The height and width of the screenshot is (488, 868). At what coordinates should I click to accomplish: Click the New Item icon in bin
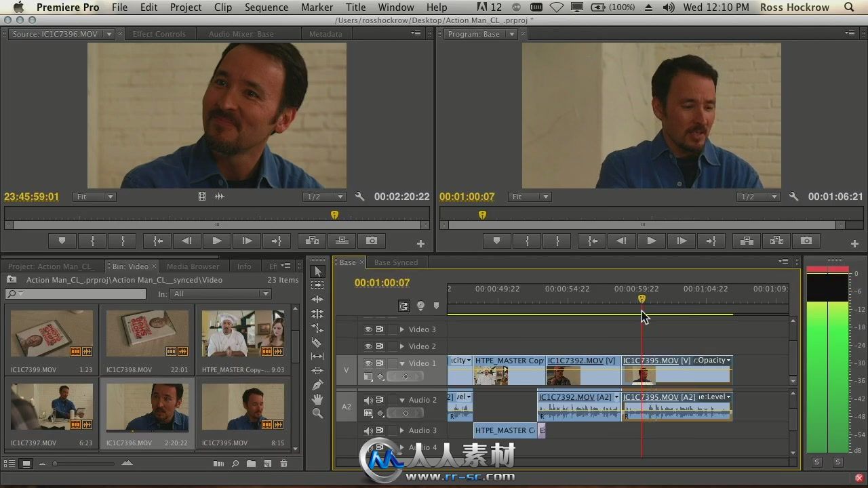tap(268, 464)
